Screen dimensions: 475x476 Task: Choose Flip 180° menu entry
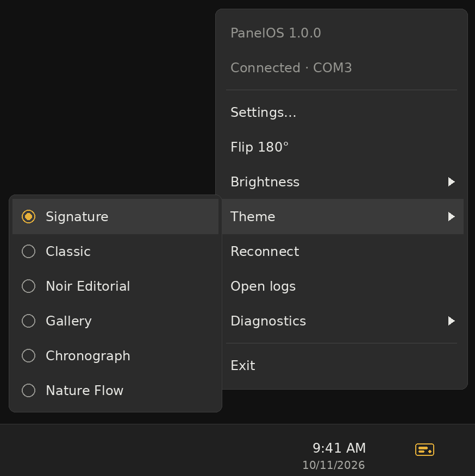coord(342,147)
